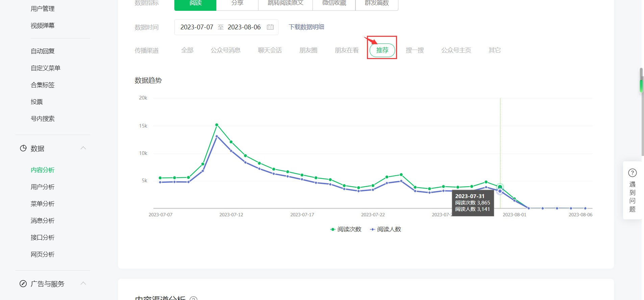Click the 2023-07-31 green data point

[x=500, y=187]
